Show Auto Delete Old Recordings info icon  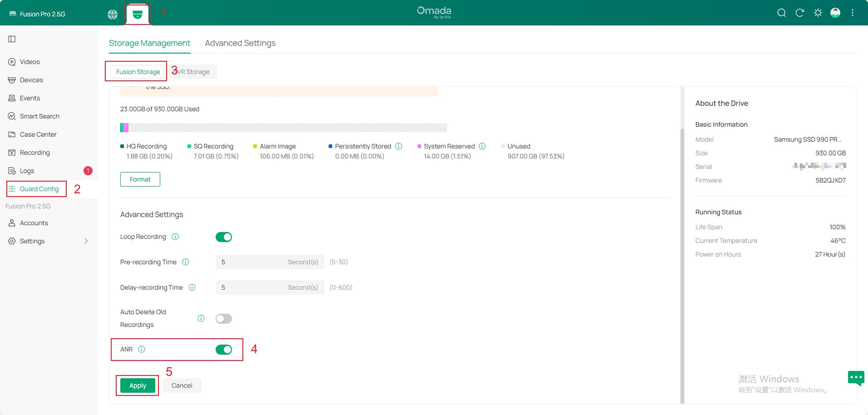point(201,318)
